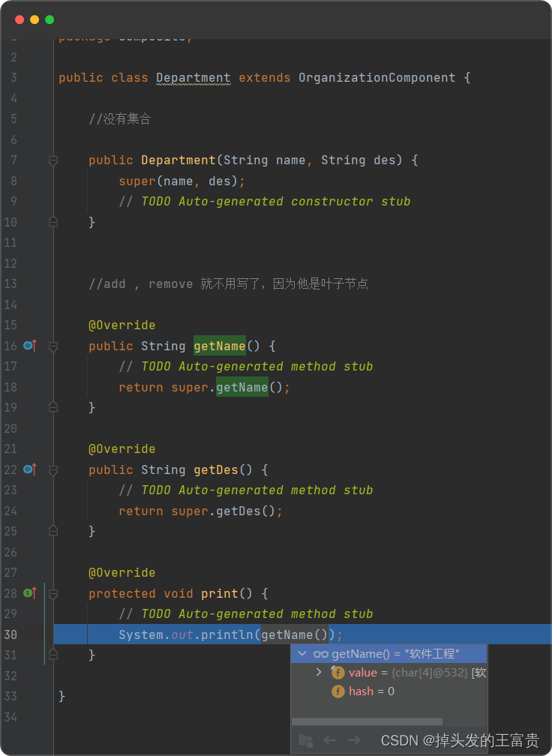
Task: Click line number 18 in the gutter
Action: tap(10, 387)
